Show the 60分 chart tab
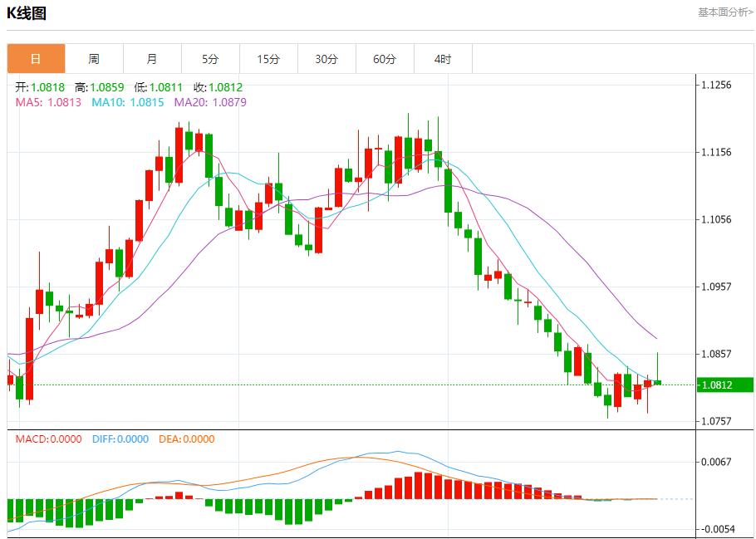Viewport: 756px width, 539px height. click(385, 59)
